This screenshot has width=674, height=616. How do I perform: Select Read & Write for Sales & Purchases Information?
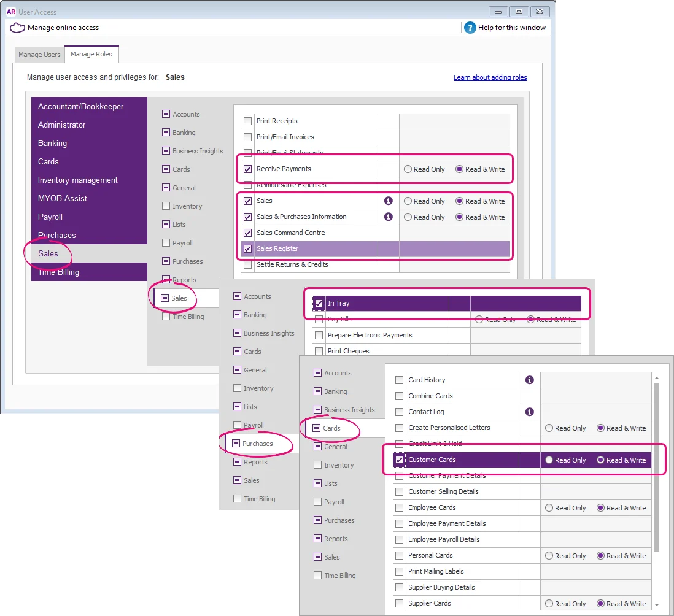[459, 217]
